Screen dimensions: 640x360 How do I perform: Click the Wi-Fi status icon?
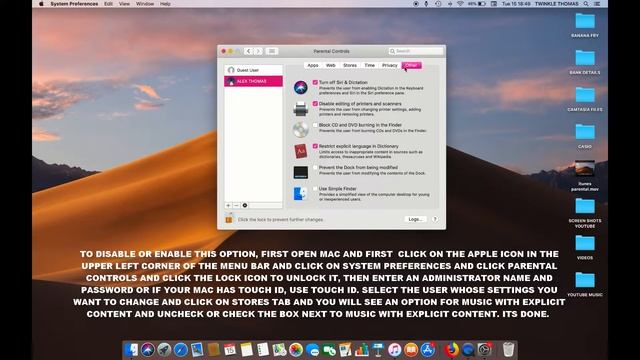coord(460,4)
